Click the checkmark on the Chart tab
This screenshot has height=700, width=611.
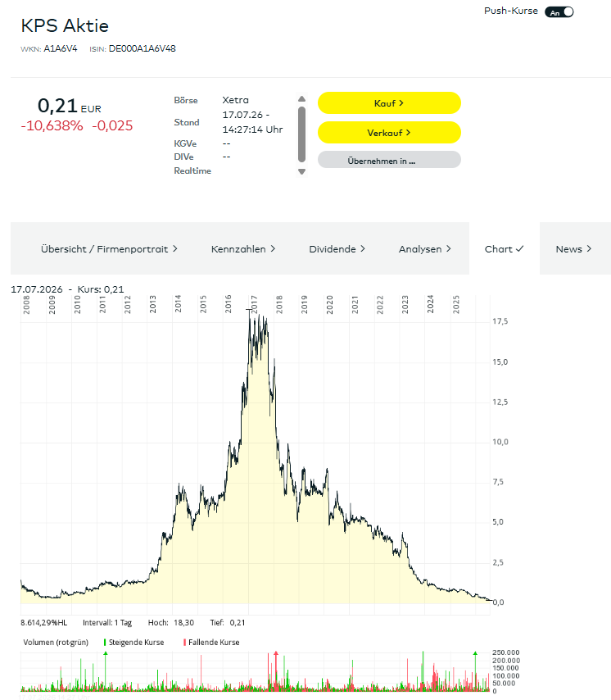tap(519, 248)
